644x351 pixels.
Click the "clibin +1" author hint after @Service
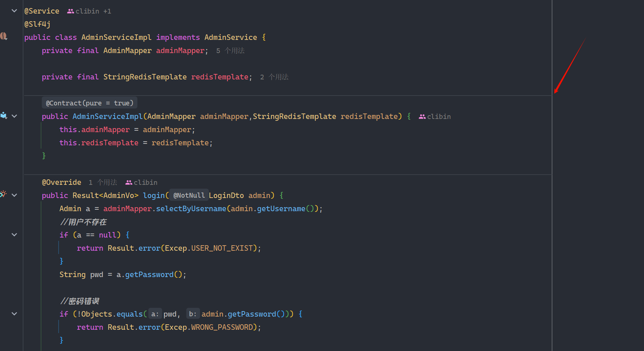click(x=89, y=11)
